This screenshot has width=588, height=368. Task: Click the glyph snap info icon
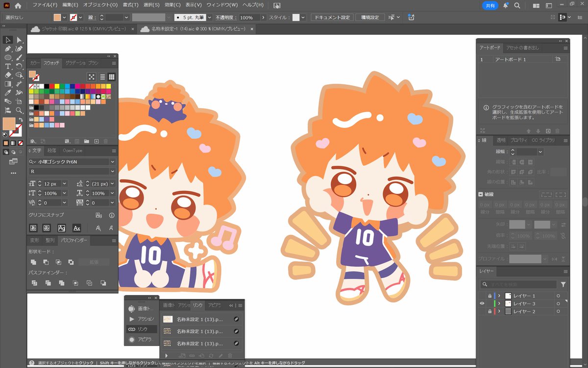click(x=111, y=215)
